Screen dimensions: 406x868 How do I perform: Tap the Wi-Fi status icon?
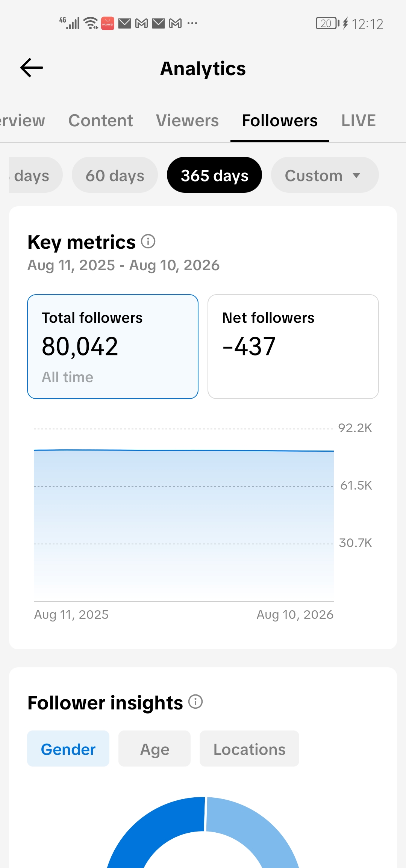(91, 23)
